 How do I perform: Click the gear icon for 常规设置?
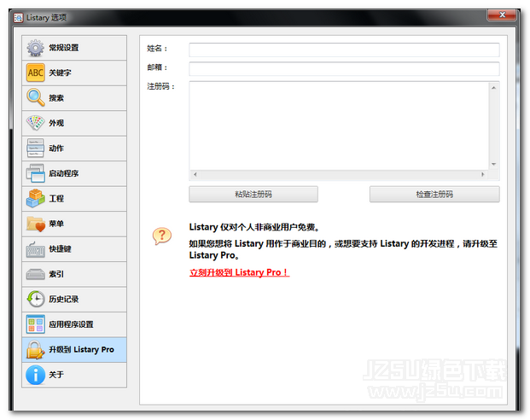(36, 48)
